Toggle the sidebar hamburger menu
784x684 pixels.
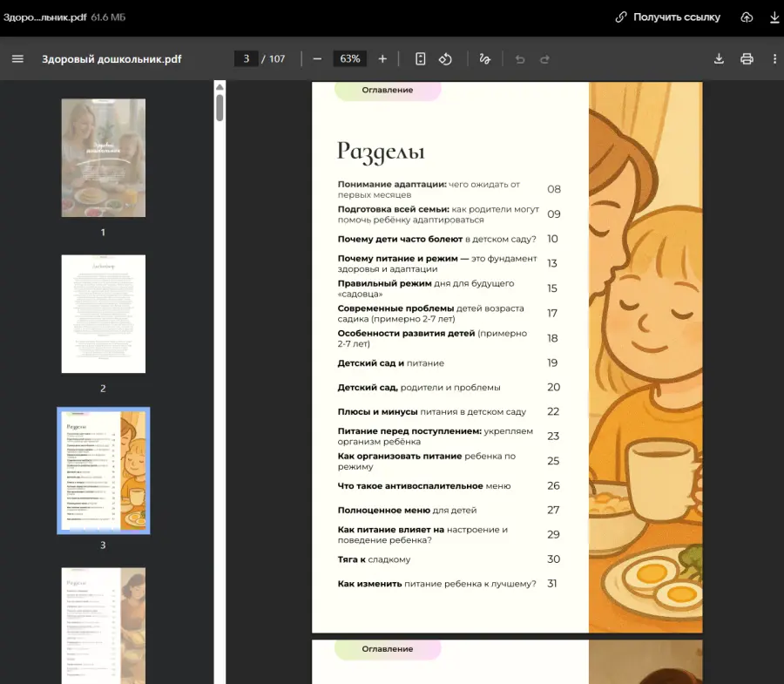tap(17, 59)
